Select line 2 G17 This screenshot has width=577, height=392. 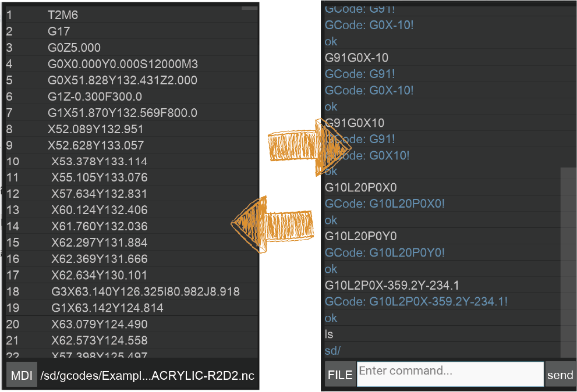[x=132, y=31]
